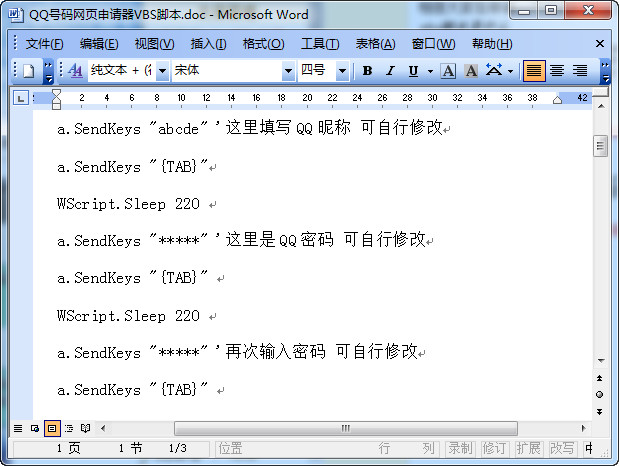Click the 1/3 page count in status bar

tap(178, 448)
